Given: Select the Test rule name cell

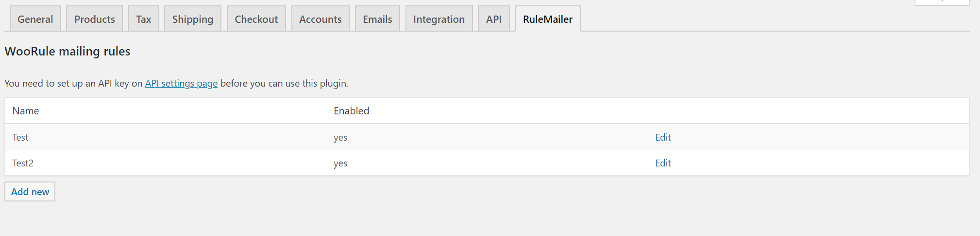Looking at the screenshot, I should [x=20, y=137].
